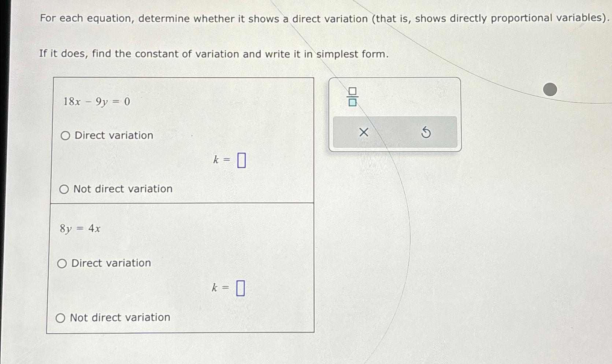Image resolution: width=612 pixels, height=364 pixels.
Task: Choose "Not direct variation" for 8y = 4x
Action: coord(61,317)
